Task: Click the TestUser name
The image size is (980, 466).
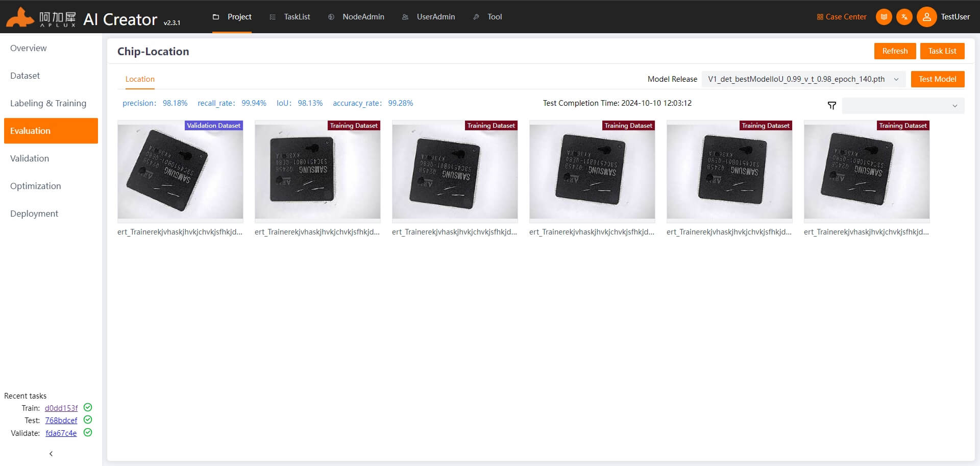Action: click(955, 17)
